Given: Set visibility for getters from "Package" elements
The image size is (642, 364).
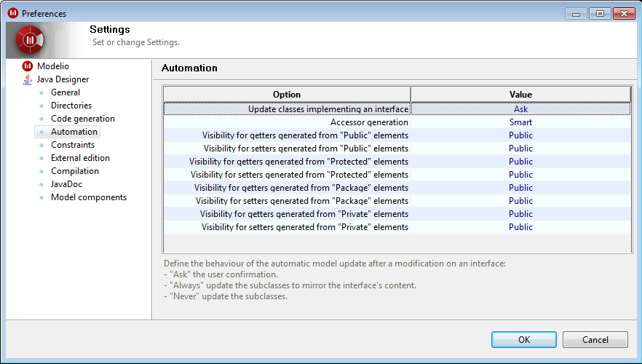Looking at the screenshot, I should tap(520, 188).
